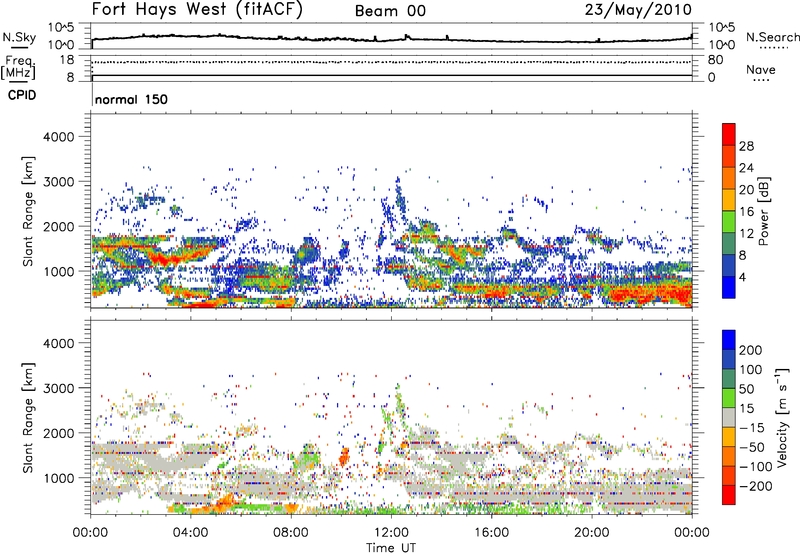Click 'Slant Range [km]' label of power panel

pyautogui.click(x=28, y=211)
